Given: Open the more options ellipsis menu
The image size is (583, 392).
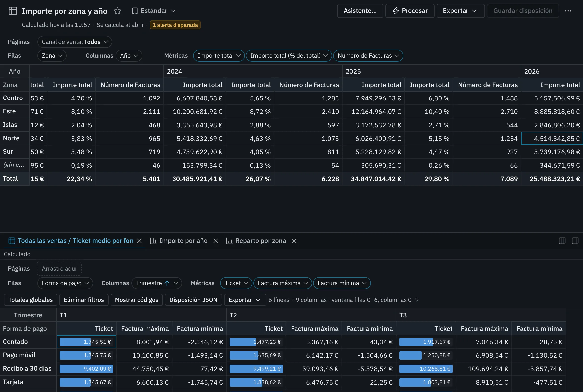Looking at the screenshot, I should click(568, 11).
